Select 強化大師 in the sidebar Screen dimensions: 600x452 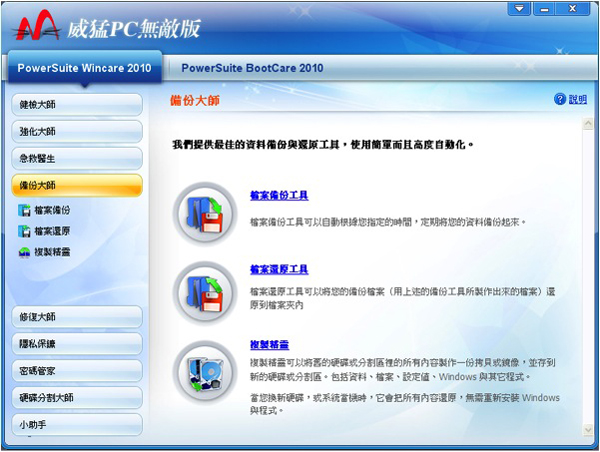[x=77, y=132]
